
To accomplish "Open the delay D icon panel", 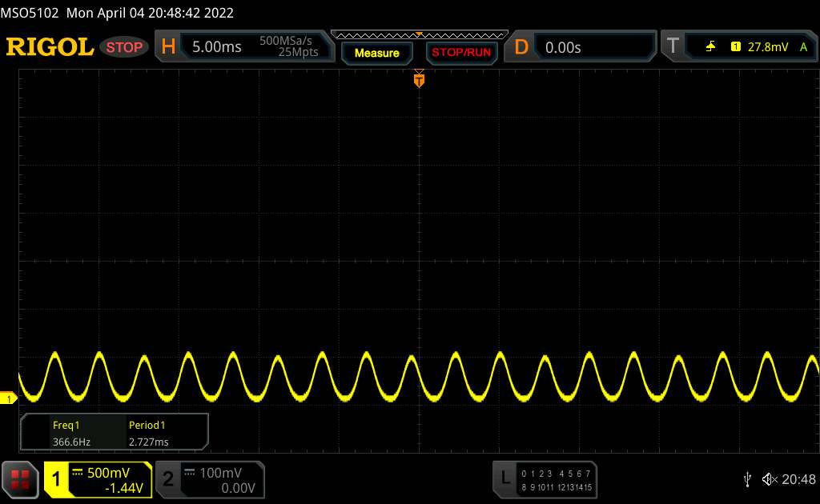I will point(521,47).
